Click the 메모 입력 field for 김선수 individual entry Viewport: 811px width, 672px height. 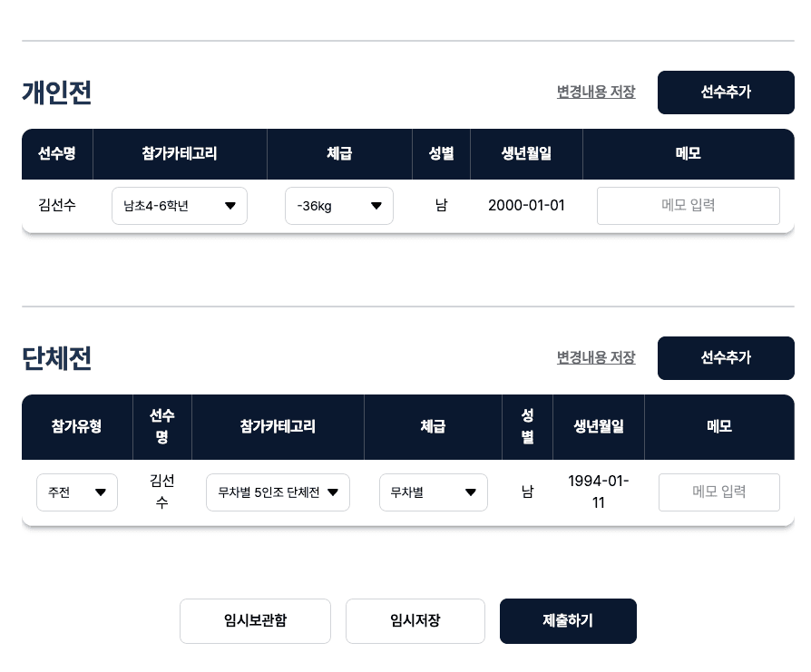[688, 206]
